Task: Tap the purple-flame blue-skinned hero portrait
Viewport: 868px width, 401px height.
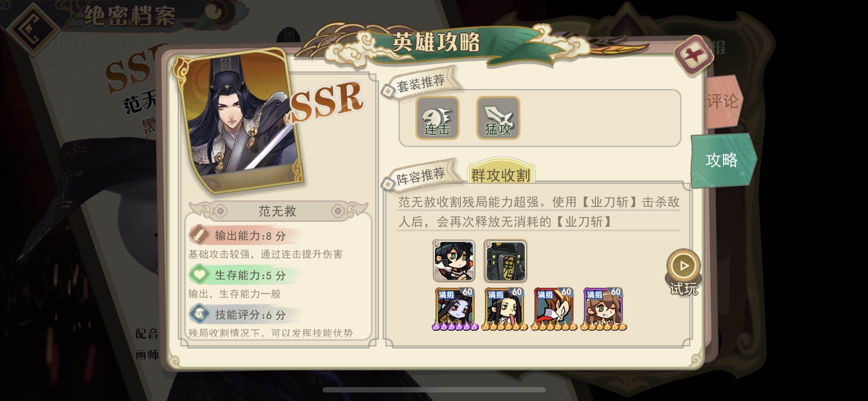Action: coord(455,309)
